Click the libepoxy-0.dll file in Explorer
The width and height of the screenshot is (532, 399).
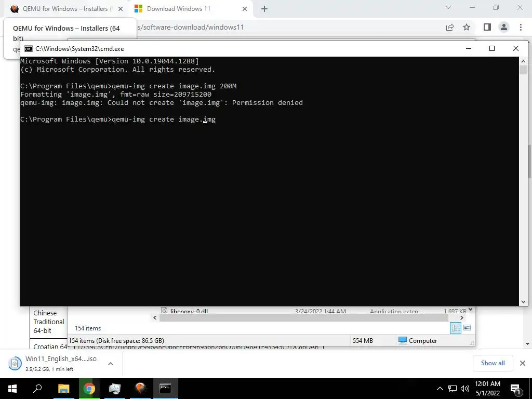(189, 311)
